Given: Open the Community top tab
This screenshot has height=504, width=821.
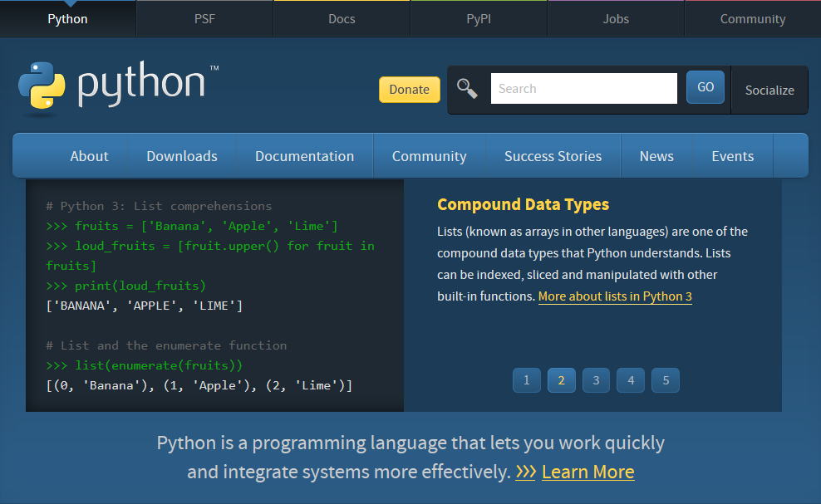Looking at the screenshot, I should click(753, 19).
